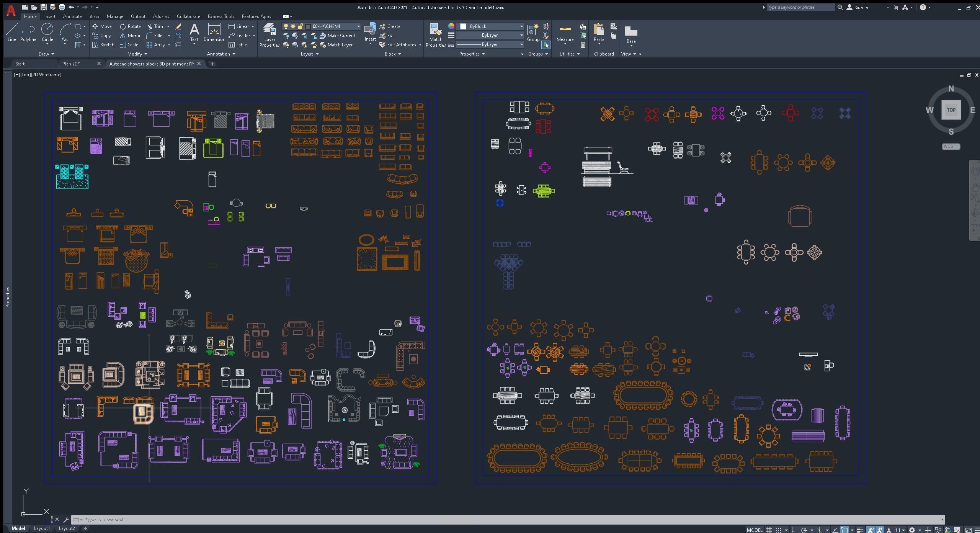Expand the Block panel
The width and height of the screenshot is (980, 533).
coord(392,54)
